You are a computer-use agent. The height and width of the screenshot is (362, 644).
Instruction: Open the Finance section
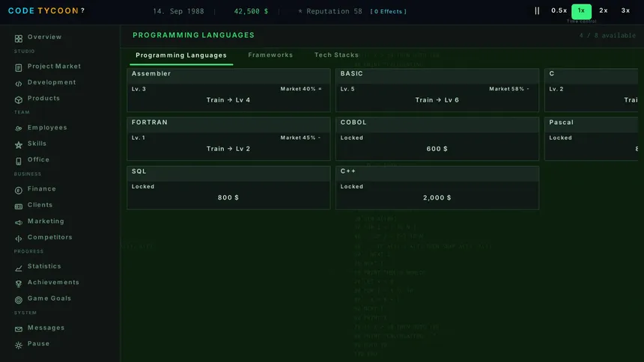pyautogui.click(x=41, y=188)
